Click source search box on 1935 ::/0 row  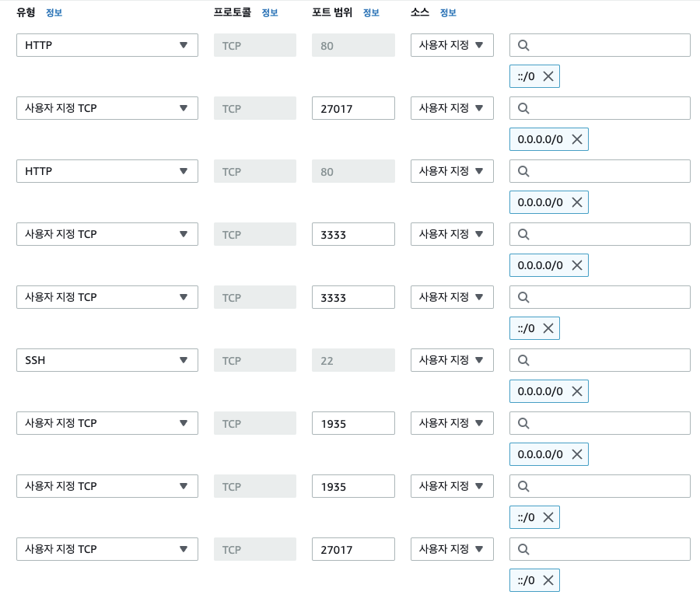pos(600,486)
